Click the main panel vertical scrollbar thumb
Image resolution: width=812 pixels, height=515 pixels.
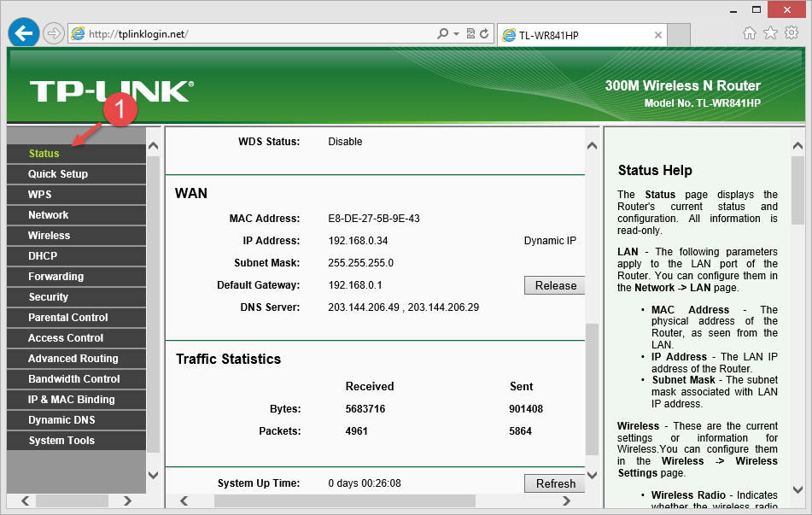pyautogui.click(x=592, y=389)
